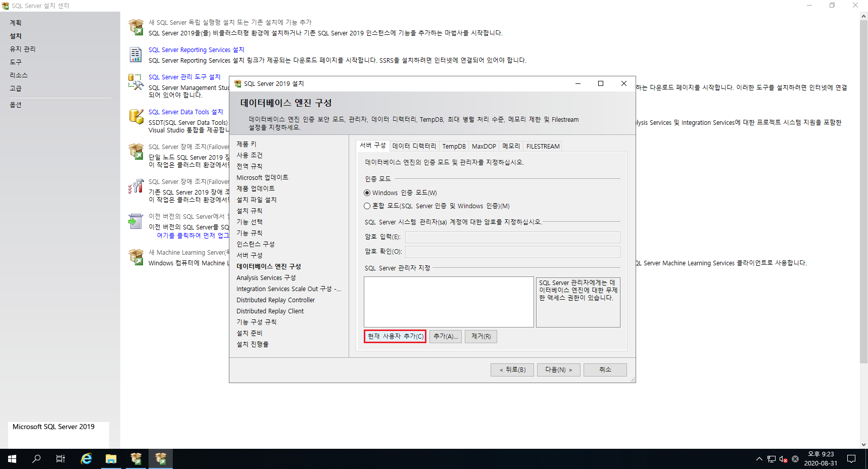
Task: Show hidden system tray icons
Action: [759, 459]
